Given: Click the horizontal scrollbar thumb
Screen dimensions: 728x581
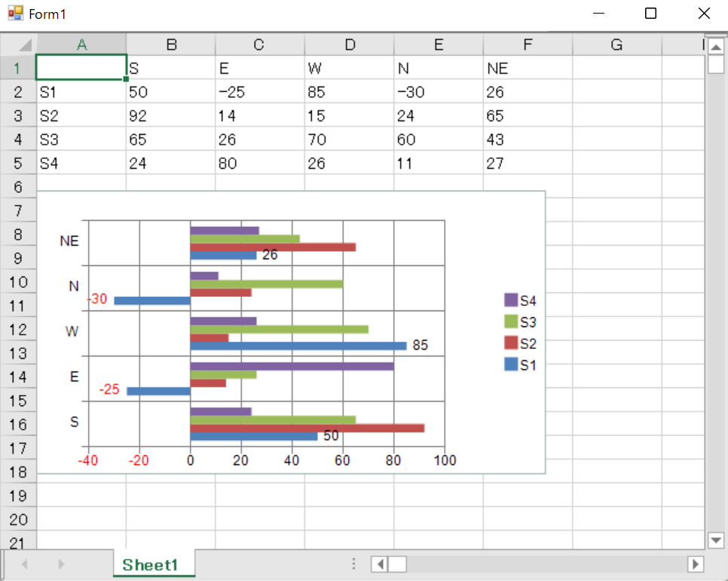Looking at the screenshot, I should (397, 564).
